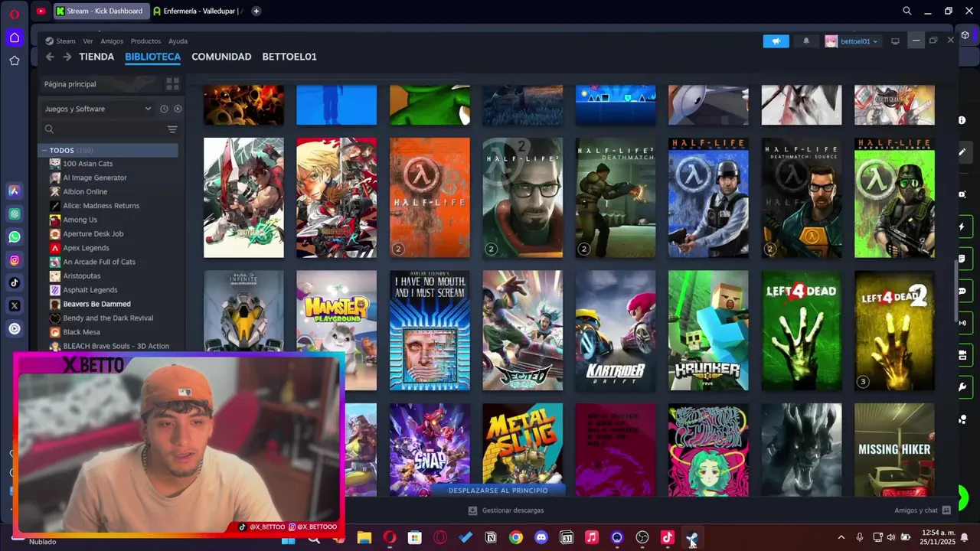
Task: Open the Productos menu
Action: tap(145, 41)
